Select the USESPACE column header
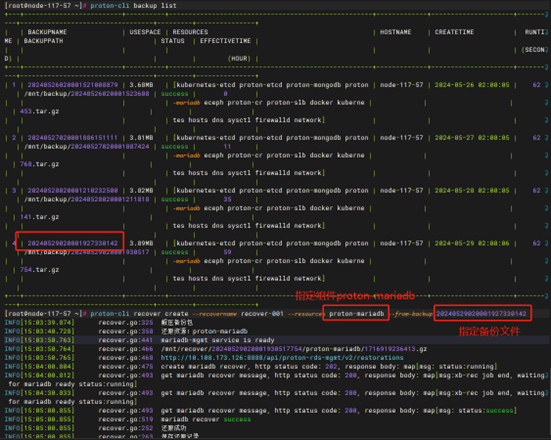 (145, 32)
